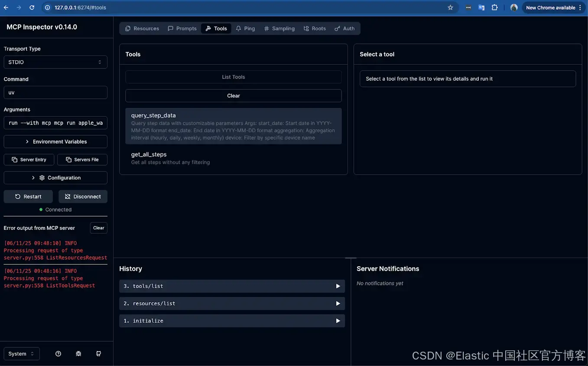Screen dimensions: 588x366
Task: Disconnect from the MCP server
Action: pos(83,196)
